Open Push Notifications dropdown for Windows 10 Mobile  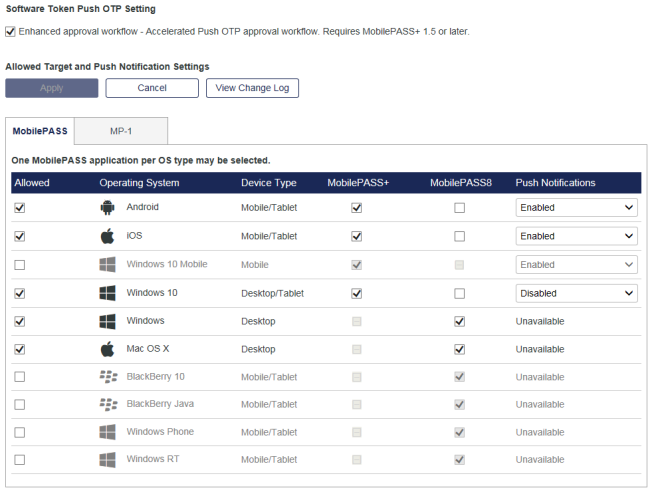(576, 265)
